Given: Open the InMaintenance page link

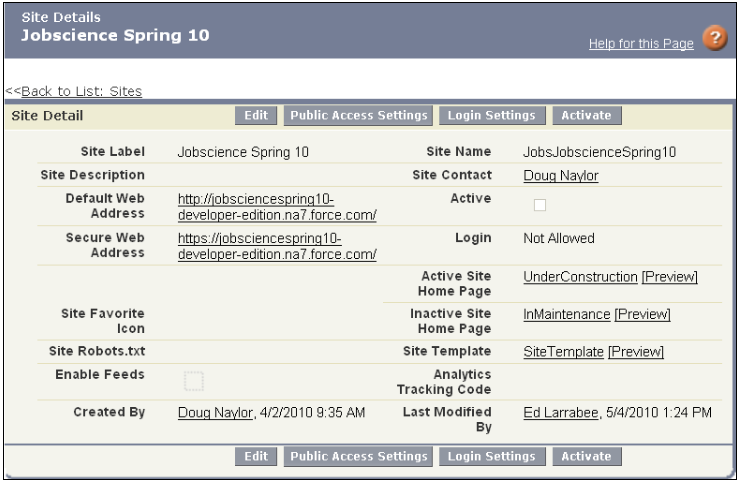Looking at the screenshot, I should pyautogui.click(x=567, y=314).
